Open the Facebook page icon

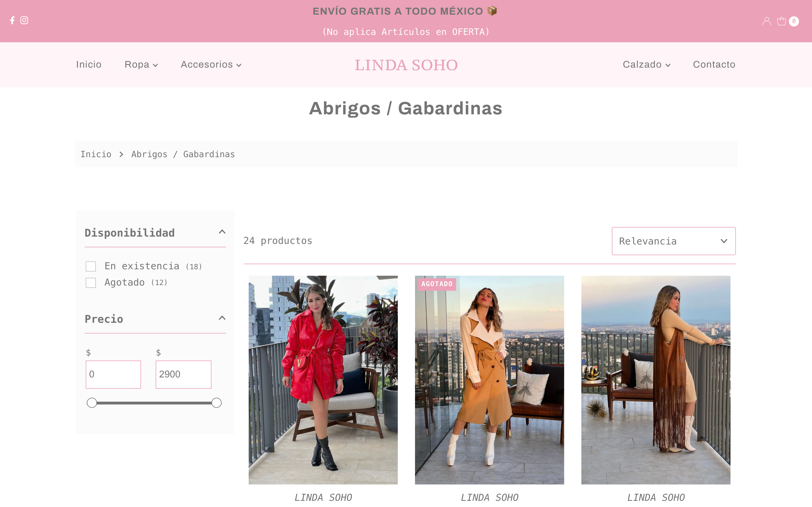coord(12,21)
